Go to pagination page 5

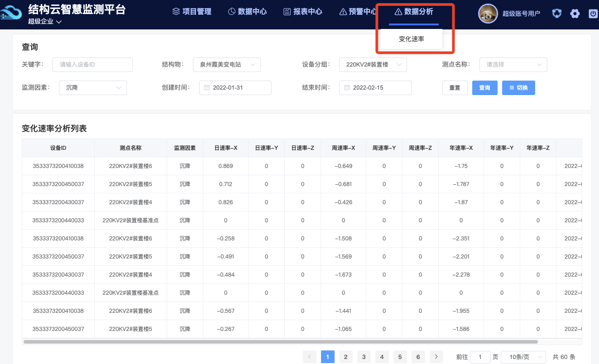coord(400,357)
